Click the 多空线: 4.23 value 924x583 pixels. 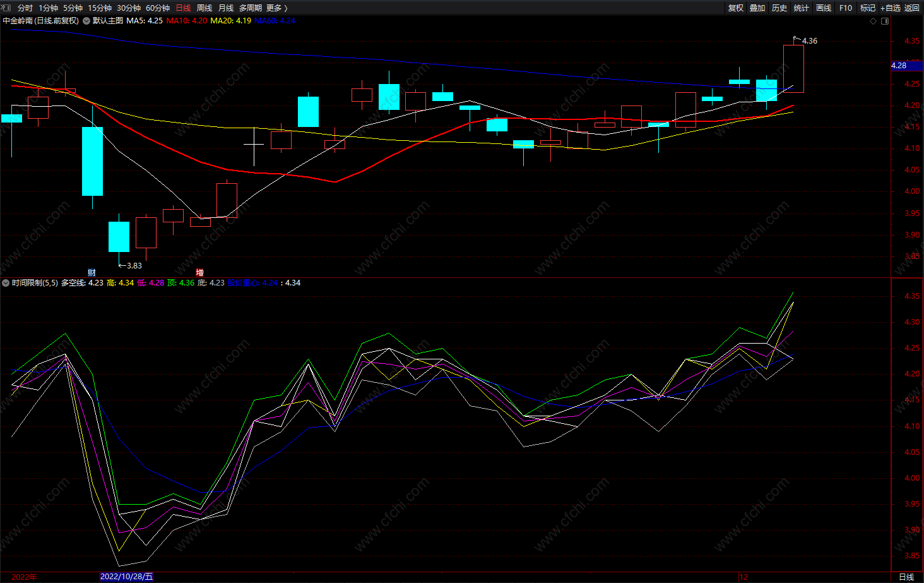pos(82,283)
